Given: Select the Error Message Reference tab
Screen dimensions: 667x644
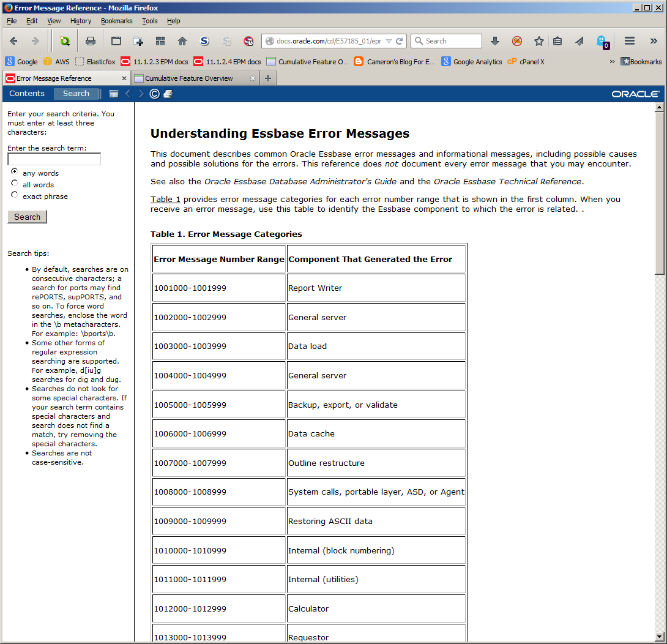Looking at the screenshot, I should tap(66, 78).
